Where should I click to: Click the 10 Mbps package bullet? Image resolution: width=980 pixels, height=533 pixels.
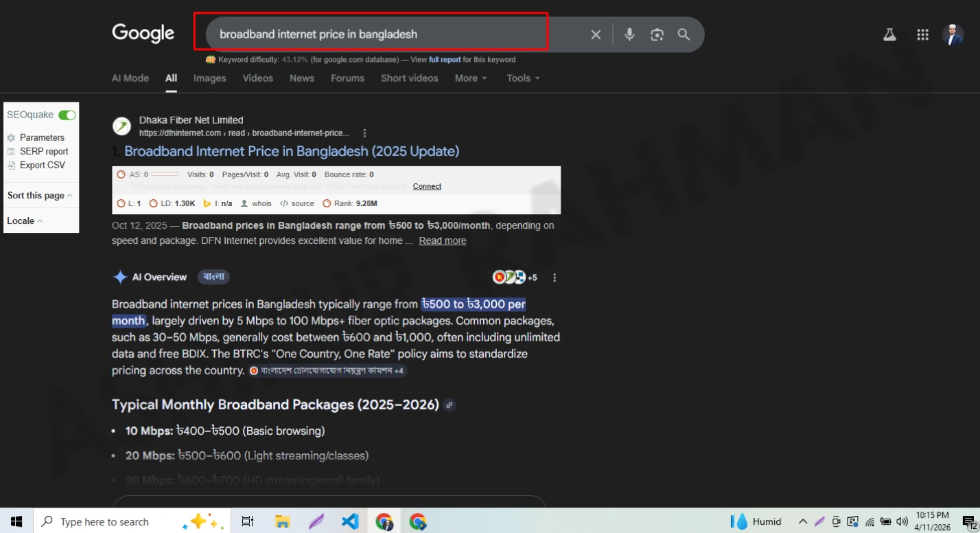pos(225,431)
